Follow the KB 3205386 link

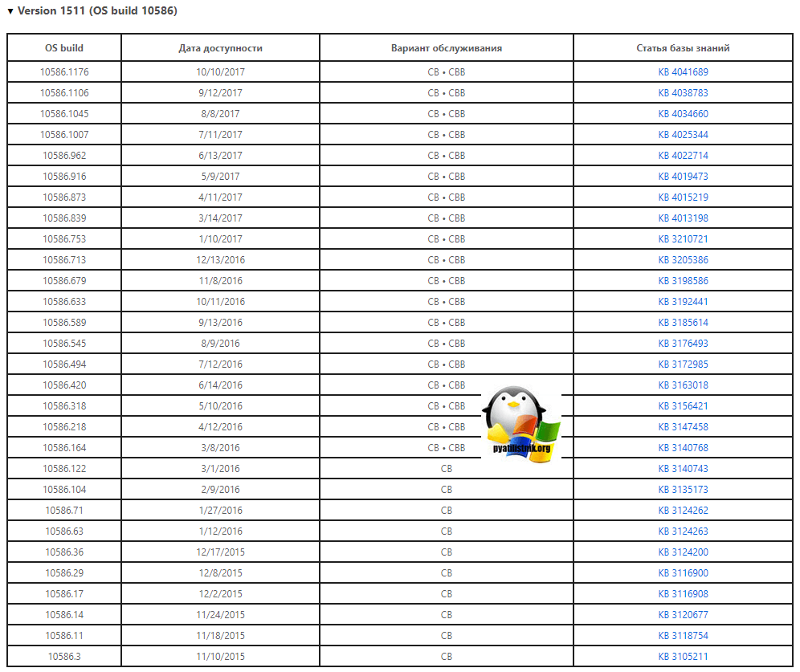pyautogui.click(x=683, y=260)
